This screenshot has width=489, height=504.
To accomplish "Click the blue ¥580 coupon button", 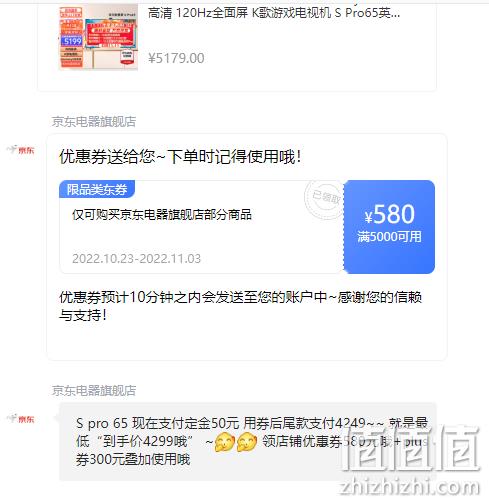I will [389, 227].
